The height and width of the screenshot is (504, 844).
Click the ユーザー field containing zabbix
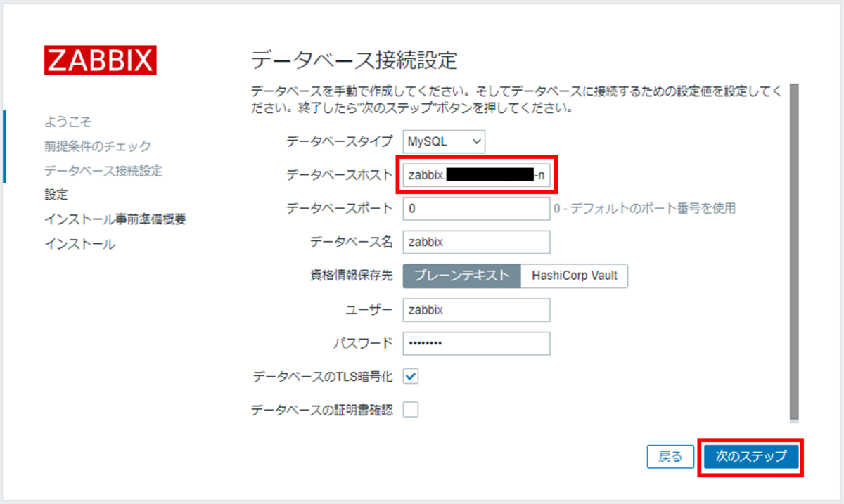477,310
